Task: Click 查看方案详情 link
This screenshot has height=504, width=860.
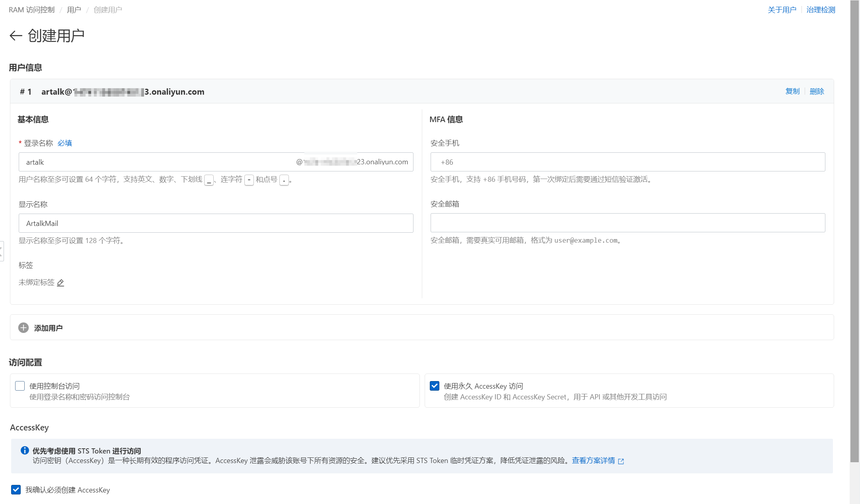Action: coord(593,461)
